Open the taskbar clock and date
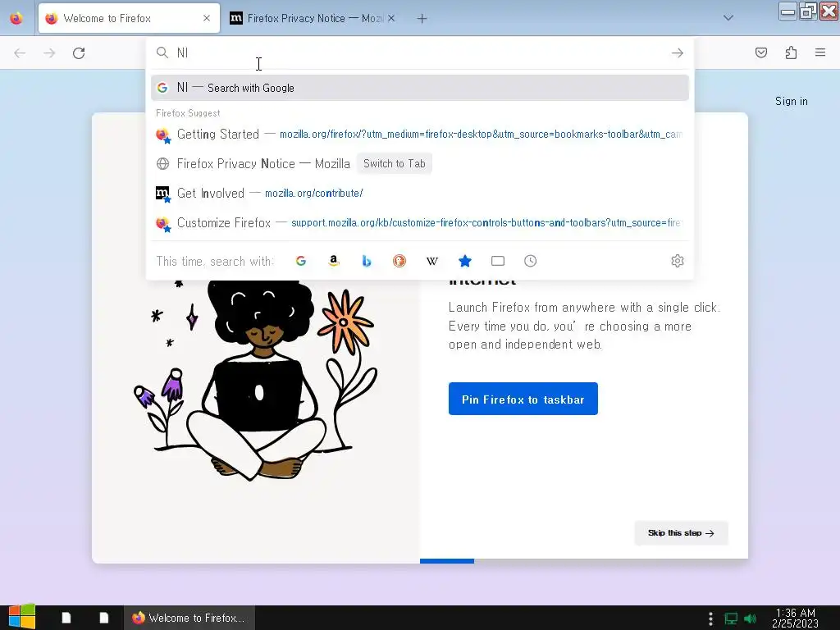 (x=795, y=618)
